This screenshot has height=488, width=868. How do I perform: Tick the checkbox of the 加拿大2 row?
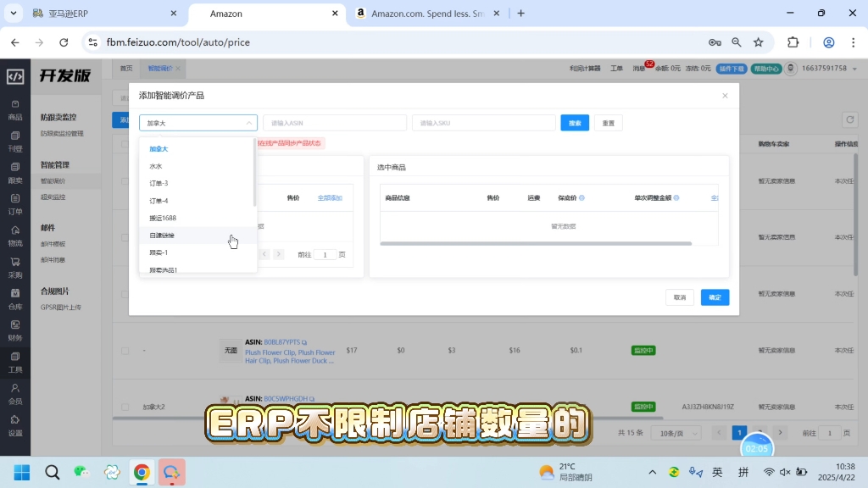coord(125,407)
